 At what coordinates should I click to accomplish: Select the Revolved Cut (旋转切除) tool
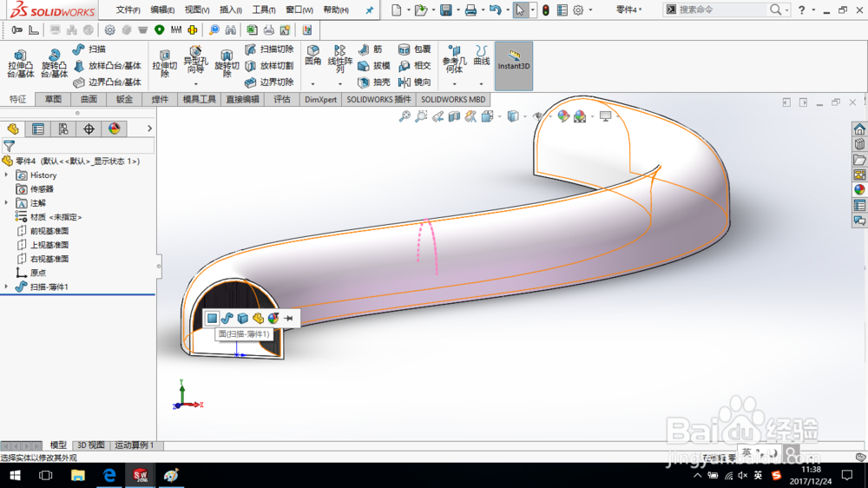(x=227, y=63)
